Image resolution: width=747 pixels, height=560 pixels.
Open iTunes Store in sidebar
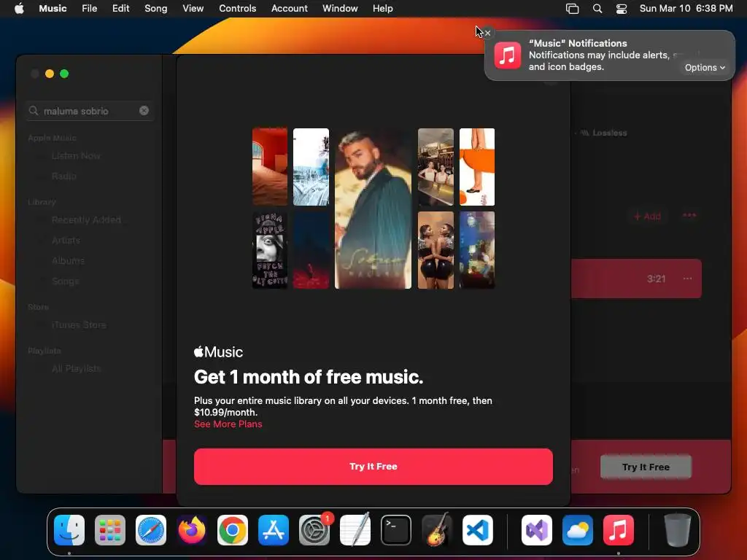click(x=79, y=324)
